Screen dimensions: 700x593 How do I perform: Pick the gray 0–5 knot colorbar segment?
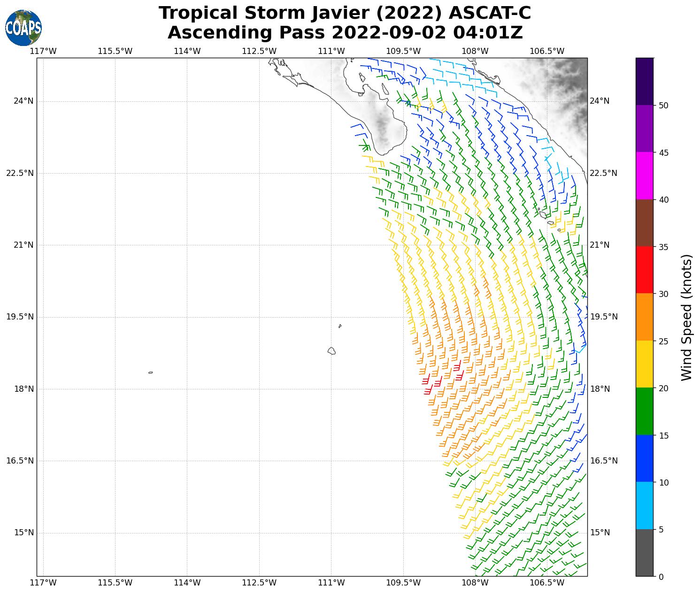[644, 553]
